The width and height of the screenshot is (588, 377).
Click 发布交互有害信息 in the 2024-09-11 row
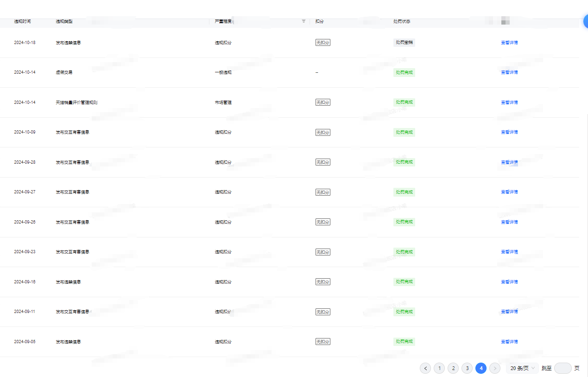[x=72, y=312]
